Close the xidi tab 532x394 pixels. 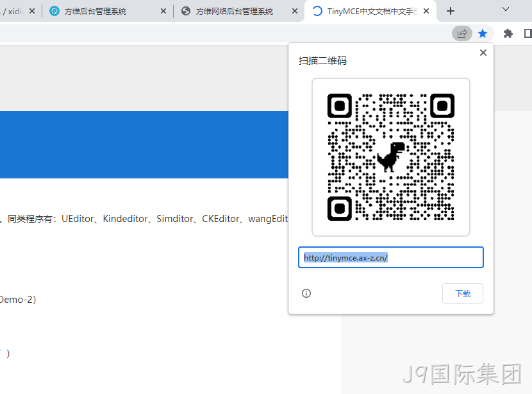point(32,11)
